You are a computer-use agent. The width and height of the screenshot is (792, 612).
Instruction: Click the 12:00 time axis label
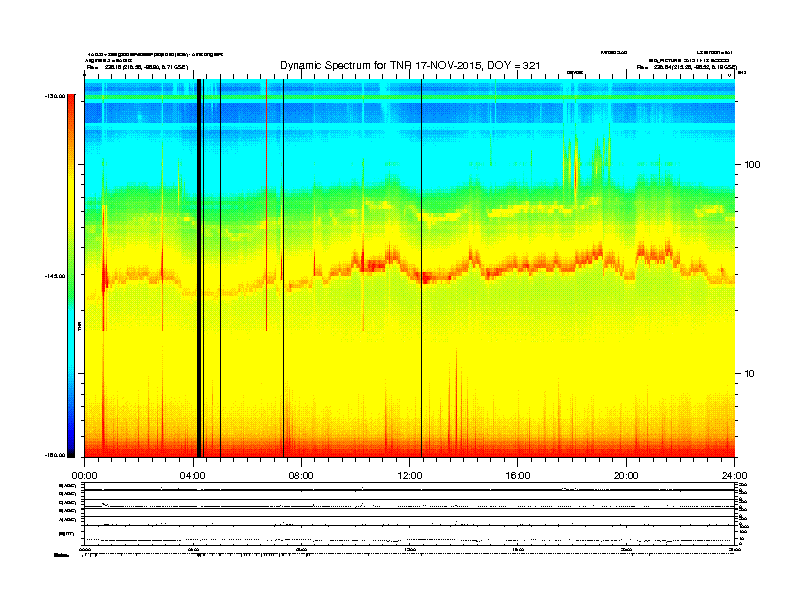410,476
